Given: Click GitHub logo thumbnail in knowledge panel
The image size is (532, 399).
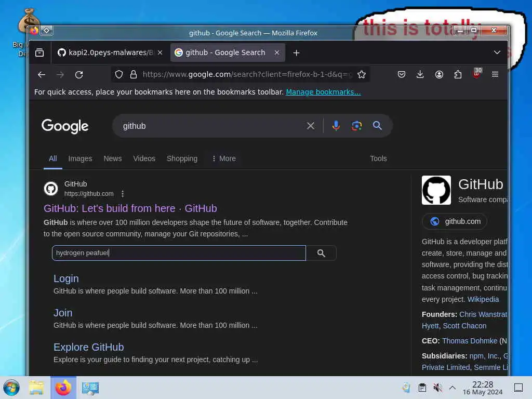Looking at the screenshot, I should pyautogui.click(x=436, y=190).
